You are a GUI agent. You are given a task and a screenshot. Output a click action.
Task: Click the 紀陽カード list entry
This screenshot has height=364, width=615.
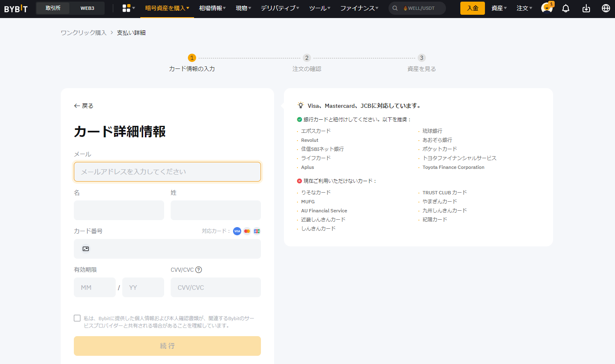pos(435,220)
